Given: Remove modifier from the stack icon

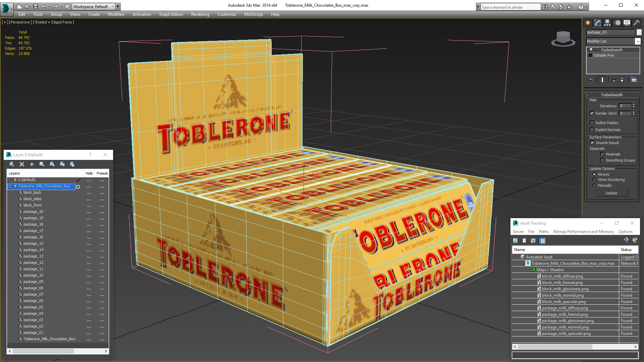Looking at the screenshot, I should pyautogui.click(x=622, y=80).
